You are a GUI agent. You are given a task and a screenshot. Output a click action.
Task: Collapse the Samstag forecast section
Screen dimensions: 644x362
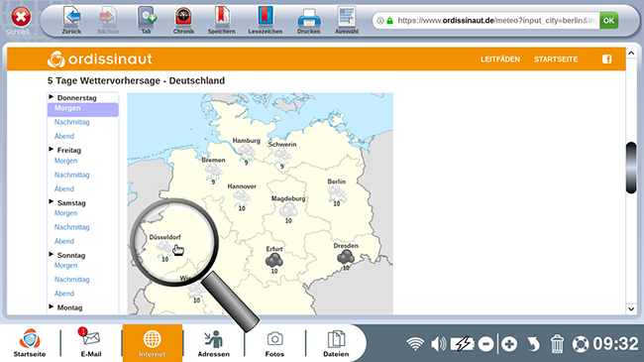[52, 201]
